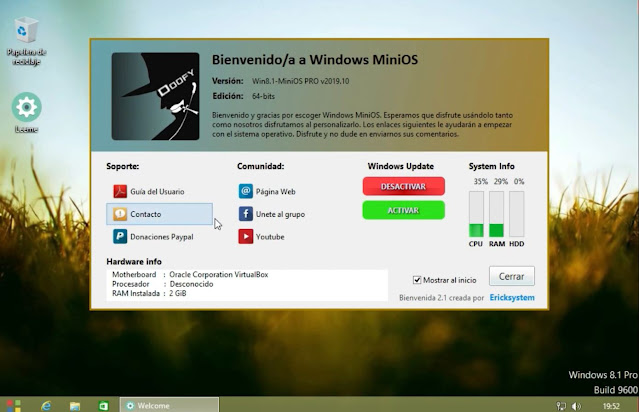Click the 'Windows Update' heading
The width and height of the screenshot is (639, 412).
401,166
